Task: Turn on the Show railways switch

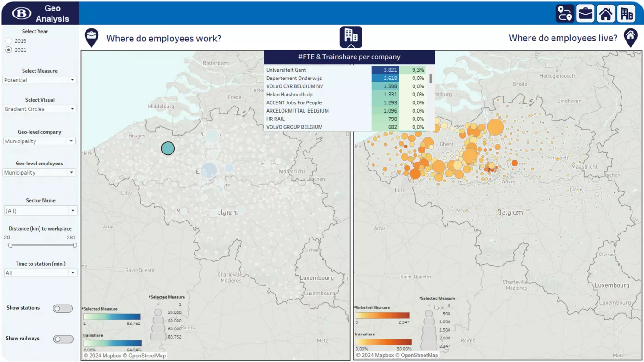Action: pyautogui.click(x=63, y=339)
